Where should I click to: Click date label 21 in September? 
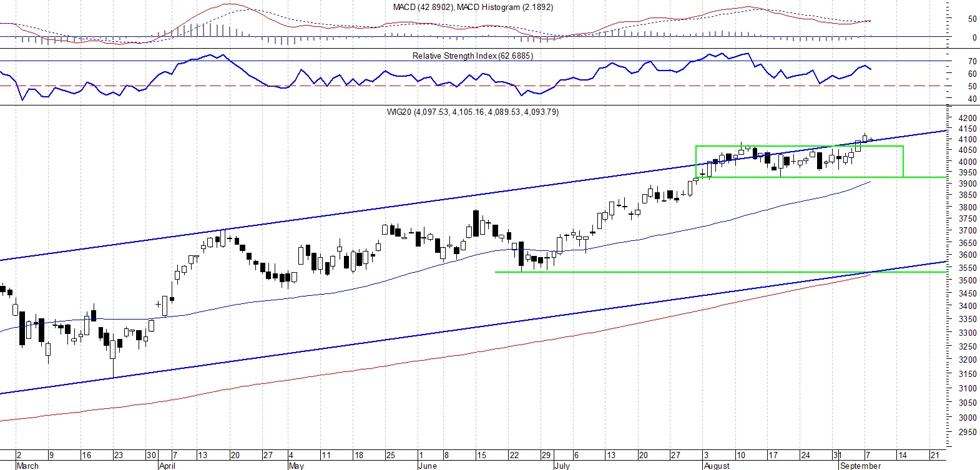pos(934,455)
